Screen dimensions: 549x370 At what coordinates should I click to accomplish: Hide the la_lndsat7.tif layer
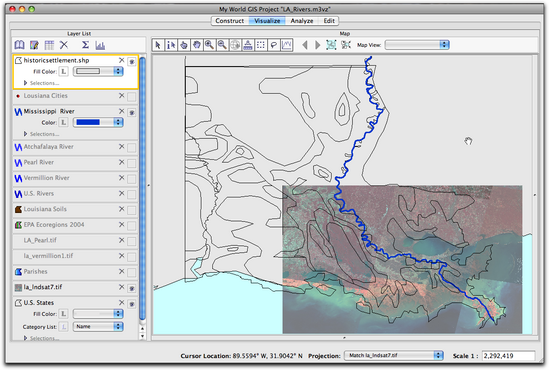(132, 288)
